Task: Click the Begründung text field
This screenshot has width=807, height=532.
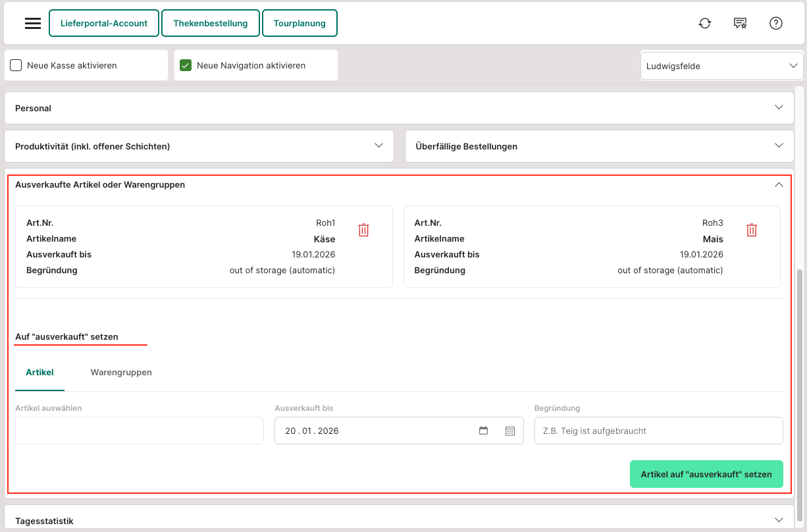Action: click(x=658, y=431)
